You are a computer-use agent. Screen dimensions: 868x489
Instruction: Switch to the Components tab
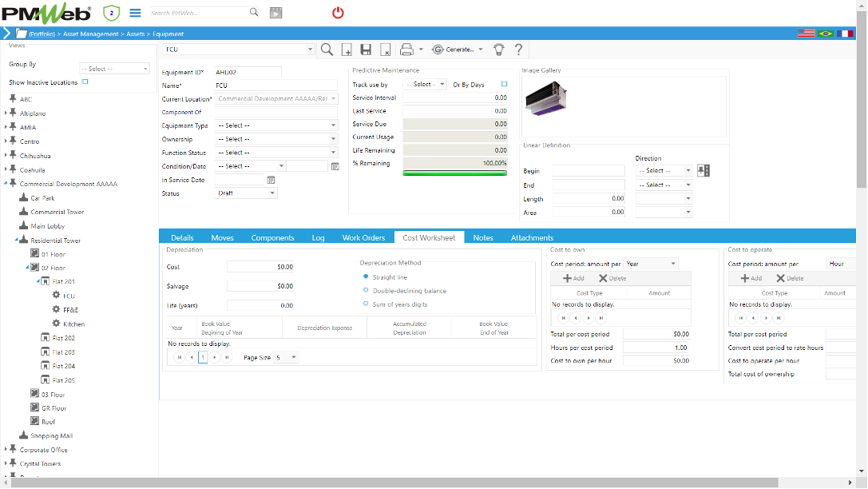[272, 237]
